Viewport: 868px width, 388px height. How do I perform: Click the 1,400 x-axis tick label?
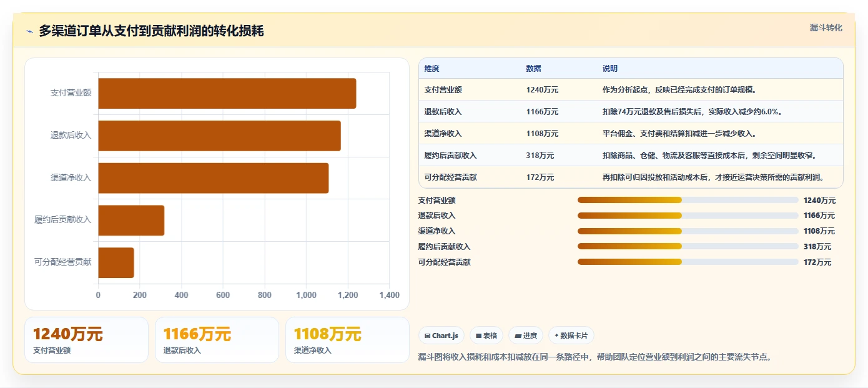point(389,296)
